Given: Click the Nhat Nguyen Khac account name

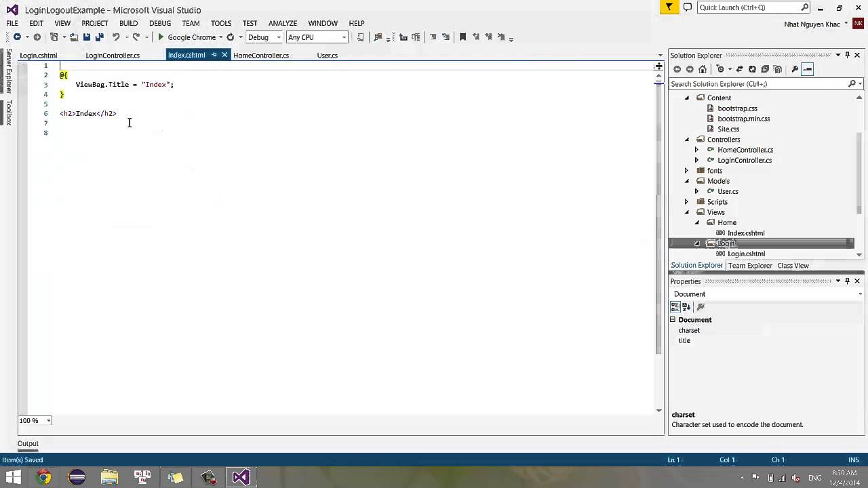Looking at the screenshot, I should coord(812,24).
